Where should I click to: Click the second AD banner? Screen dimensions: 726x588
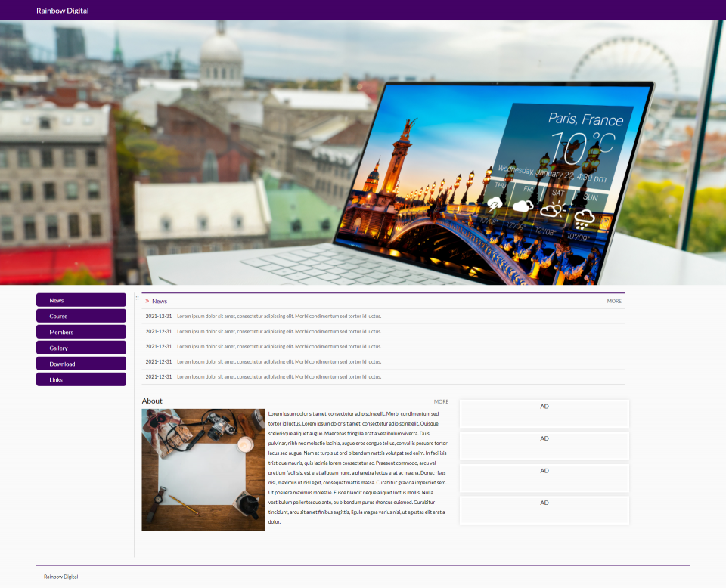pyautogui.click(x=544, y=446)
